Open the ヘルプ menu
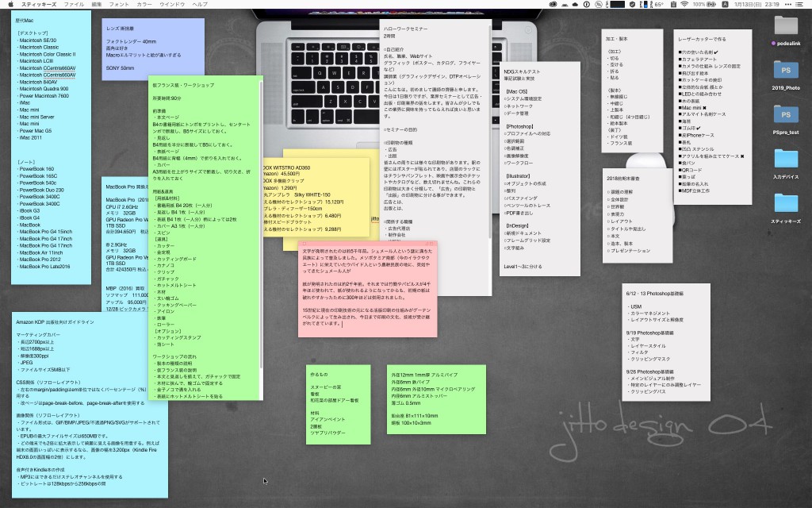 pyautogui.click(x=200, y=4)
